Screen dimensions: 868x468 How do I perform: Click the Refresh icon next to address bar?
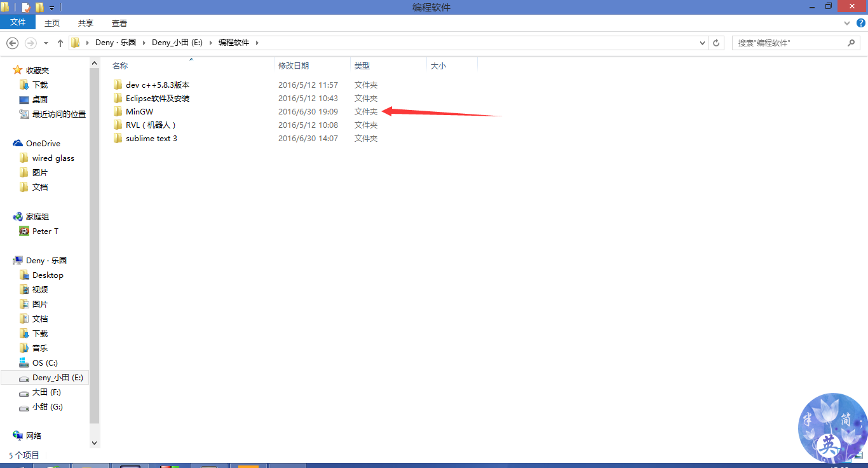[716, 43]
